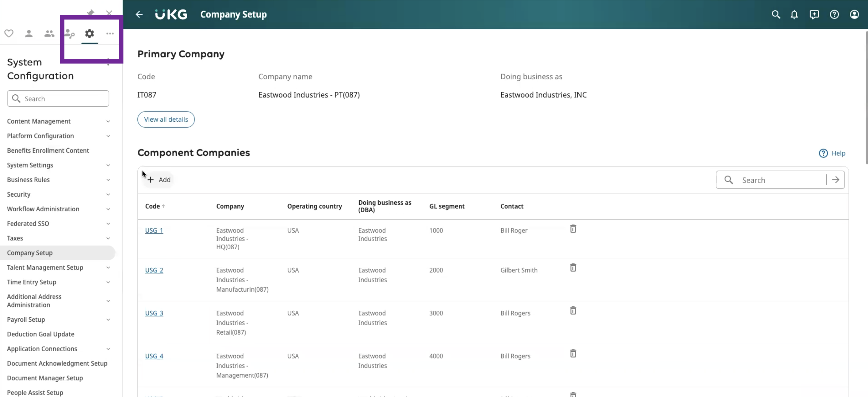Open the My Team people icon tab

(x=49, y=33)
